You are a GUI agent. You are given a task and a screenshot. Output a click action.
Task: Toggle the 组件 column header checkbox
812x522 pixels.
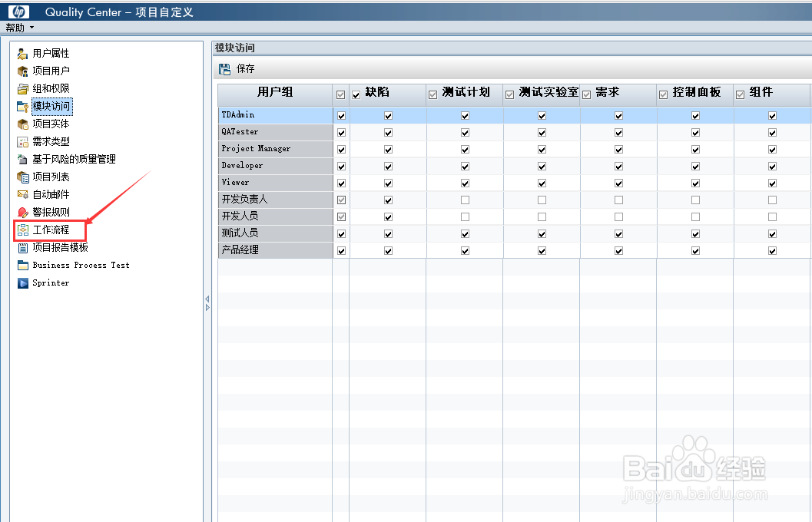pyautogui.click(x=740, y=94)
